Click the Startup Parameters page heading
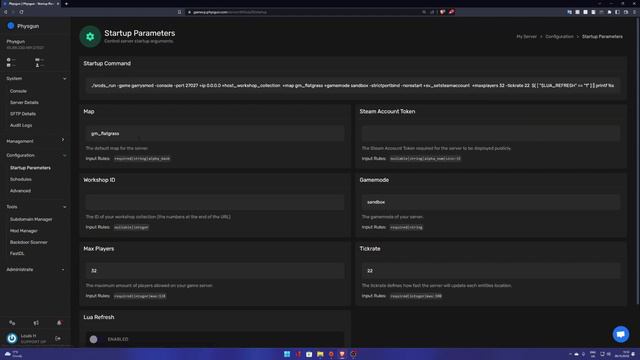Image resolution: width=640 pixels, height=360 pixels. [x=140, y=33]
